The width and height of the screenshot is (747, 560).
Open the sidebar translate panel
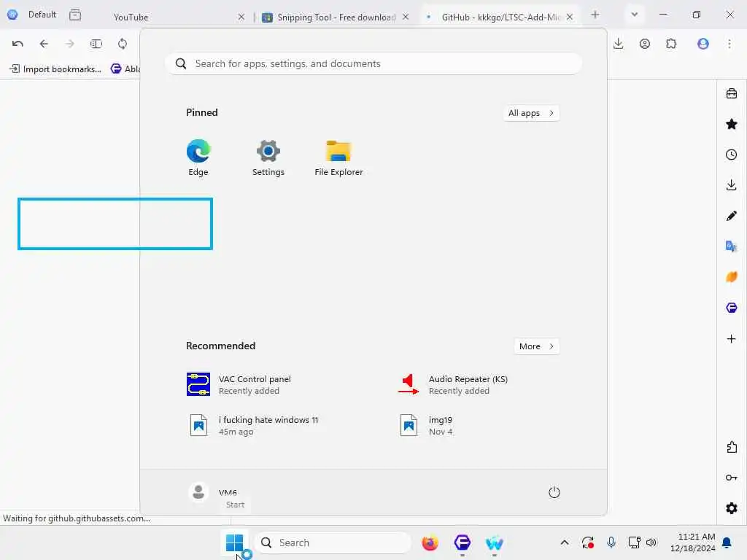[731, 246]
